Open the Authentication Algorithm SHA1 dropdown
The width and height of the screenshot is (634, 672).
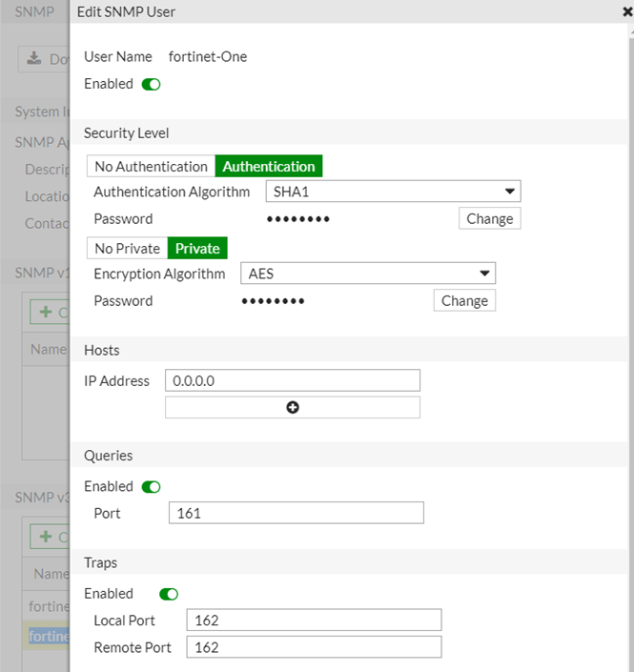(x=392, y=192)
